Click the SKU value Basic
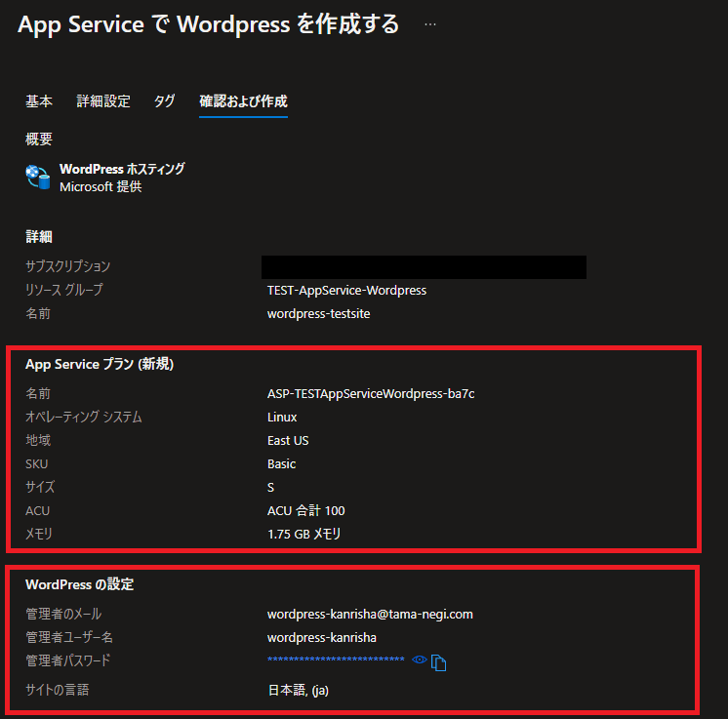 coord(281,464)
